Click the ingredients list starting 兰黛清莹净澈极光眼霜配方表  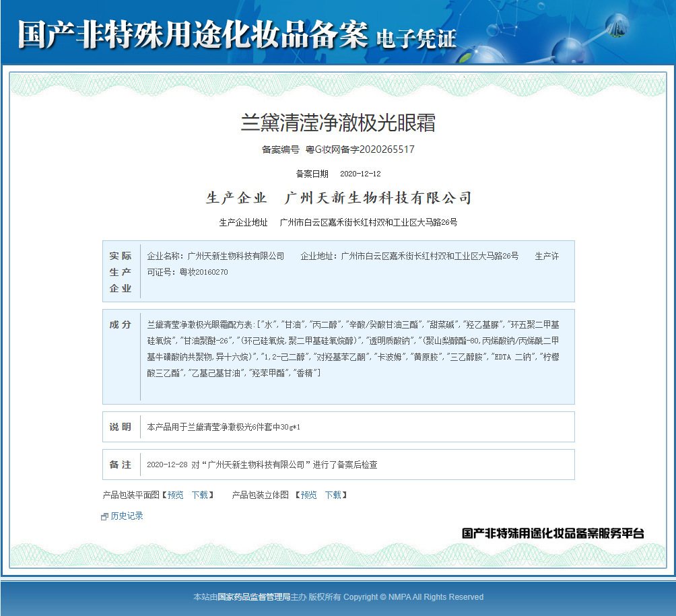pos(353,349)
